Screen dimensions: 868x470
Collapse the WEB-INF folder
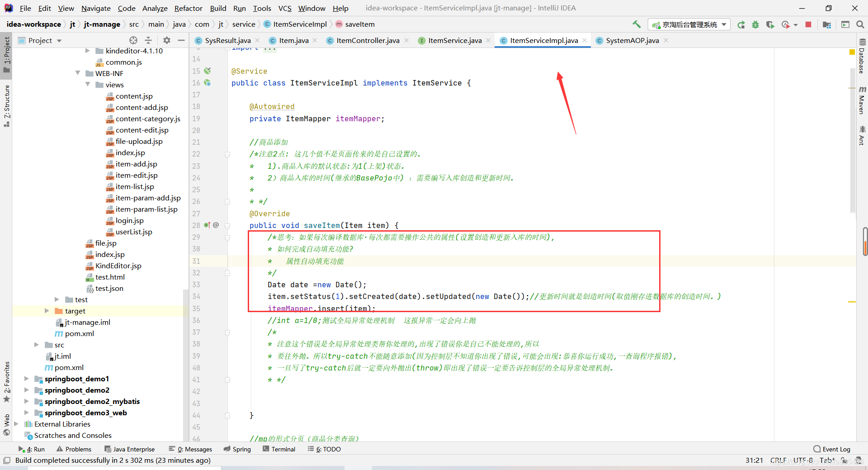[78, 73]
